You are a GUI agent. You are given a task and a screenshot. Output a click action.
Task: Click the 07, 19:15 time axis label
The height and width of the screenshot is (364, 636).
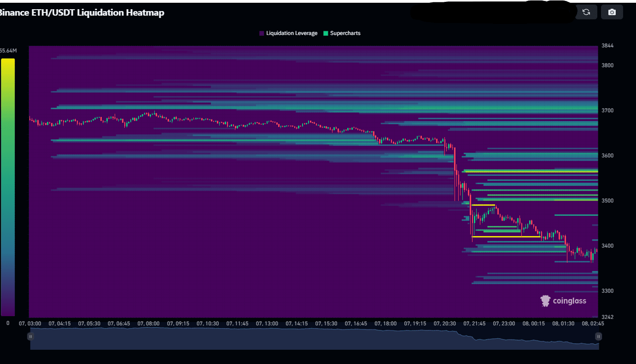[415, 324]
